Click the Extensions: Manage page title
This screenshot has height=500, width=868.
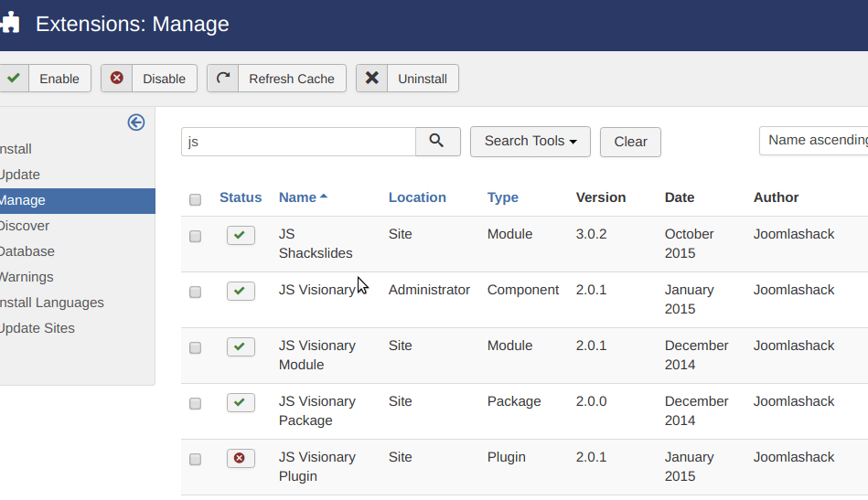[x=133, y=24]
